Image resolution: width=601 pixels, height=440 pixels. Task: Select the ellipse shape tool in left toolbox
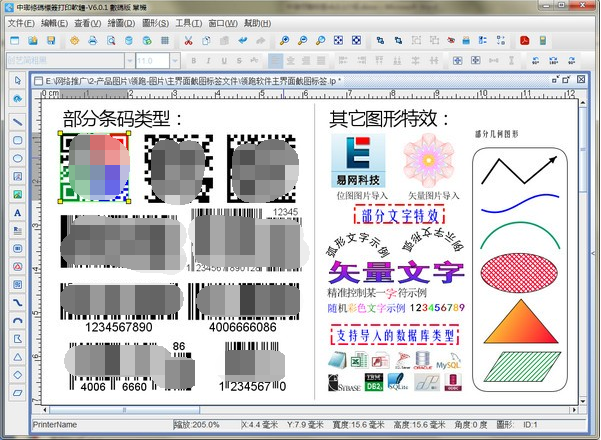point(18,157)
